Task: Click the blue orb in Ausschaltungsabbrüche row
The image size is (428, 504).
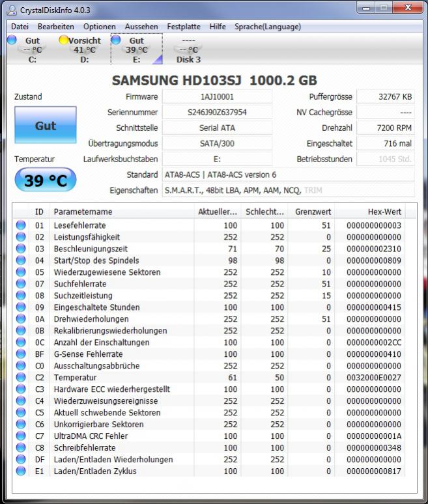Action: tap(21, 365)
